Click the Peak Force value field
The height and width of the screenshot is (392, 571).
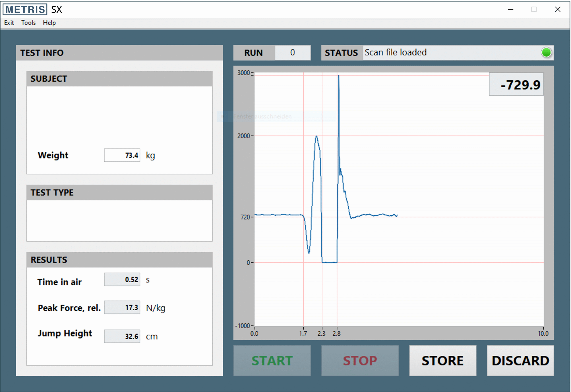(122, 307)
